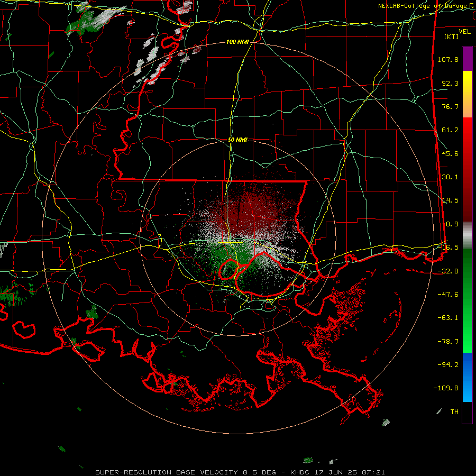
Task: Click the 92.3 velocity scale value
Action: [450, 83]
